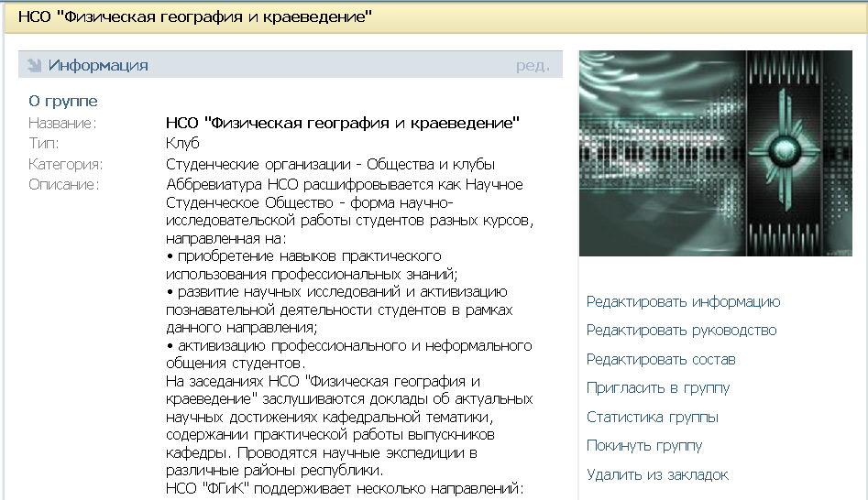Viewport: 868px width, 500px height.
Task: Click the yellow page title bar text
Action: pos(195,16)
